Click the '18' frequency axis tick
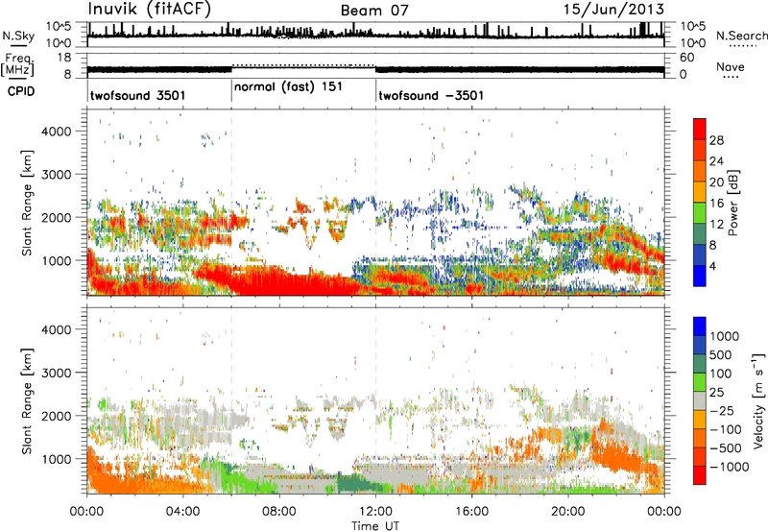This screenshot has height=532, width=768. point(64,58)
